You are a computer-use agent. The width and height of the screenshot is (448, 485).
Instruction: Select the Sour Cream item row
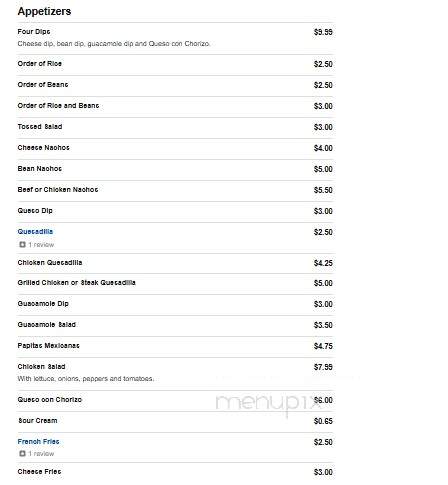pos(175,421)
